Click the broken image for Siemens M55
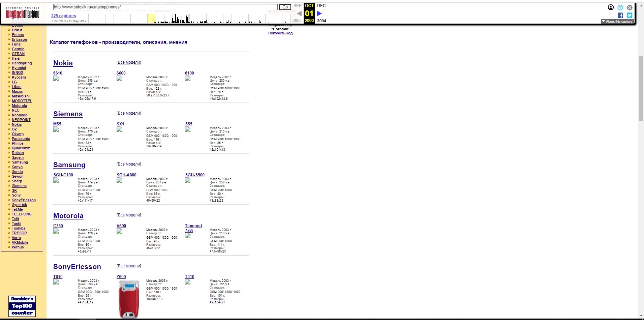This screenshot has height=329, width=644. tap(56, 129)
